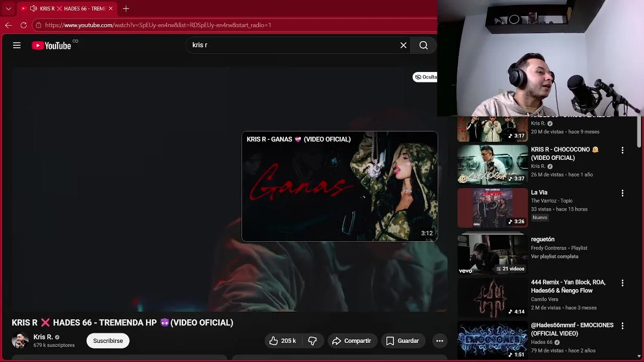Open the 444 Remix video thumbnail
This screenshot has height=362, width=644.
(493, 298)
